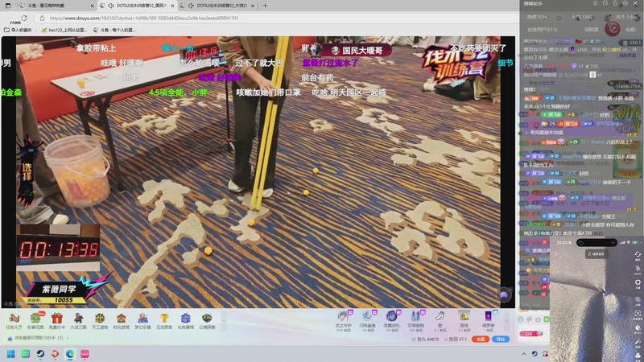Send the 闪电鲨鱼 gift
This screenshot has width=644, height=362.
coord(367,320)
